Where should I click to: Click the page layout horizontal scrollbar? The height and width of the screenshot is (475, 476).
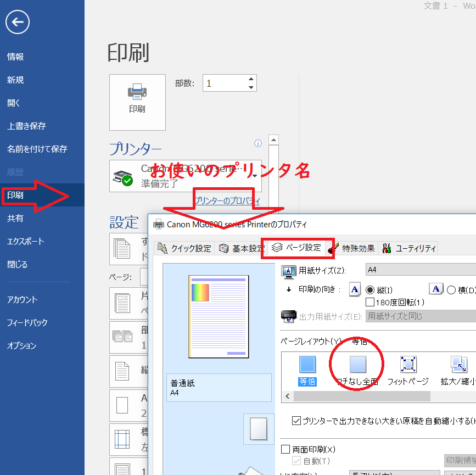(362, 396)
